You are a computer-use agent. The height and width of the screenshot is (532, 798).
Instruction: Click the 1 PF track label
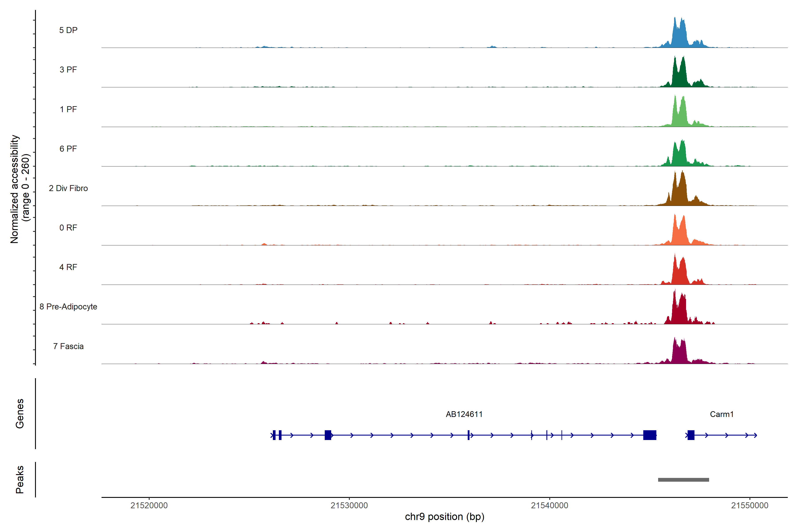click(x=68, y=109)
